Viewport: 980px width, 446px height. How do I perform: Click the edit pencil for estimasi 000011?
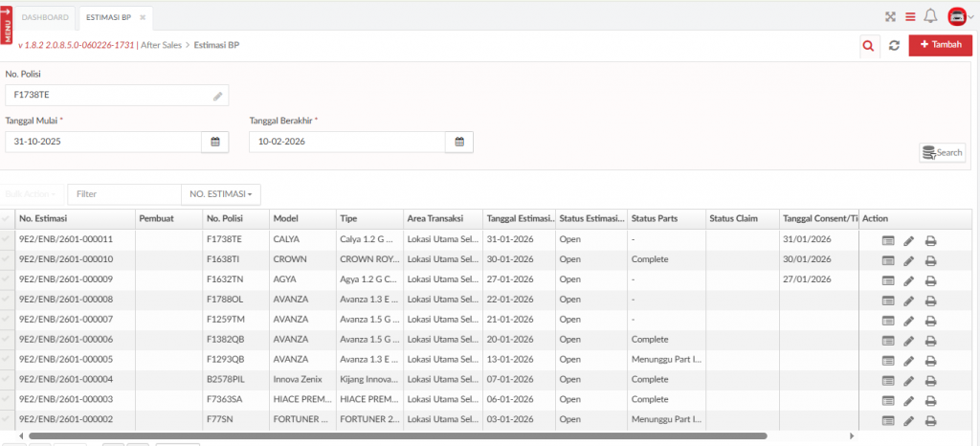coord(909,240)
